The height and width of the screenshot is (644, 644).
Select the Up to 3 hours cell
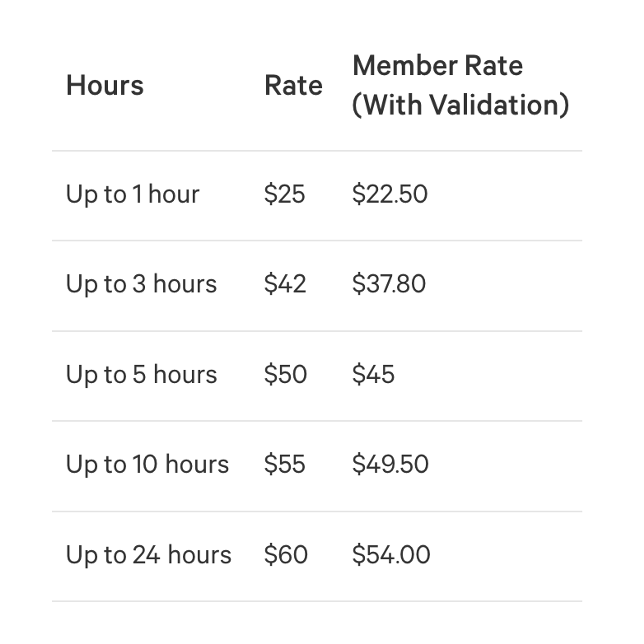pos(141,284)
